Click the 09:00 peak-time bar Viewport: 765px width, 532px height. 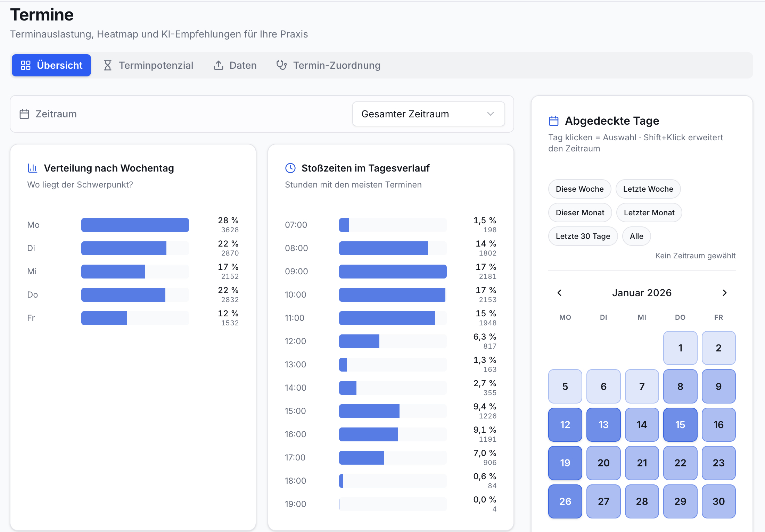[x=393, y=272]
